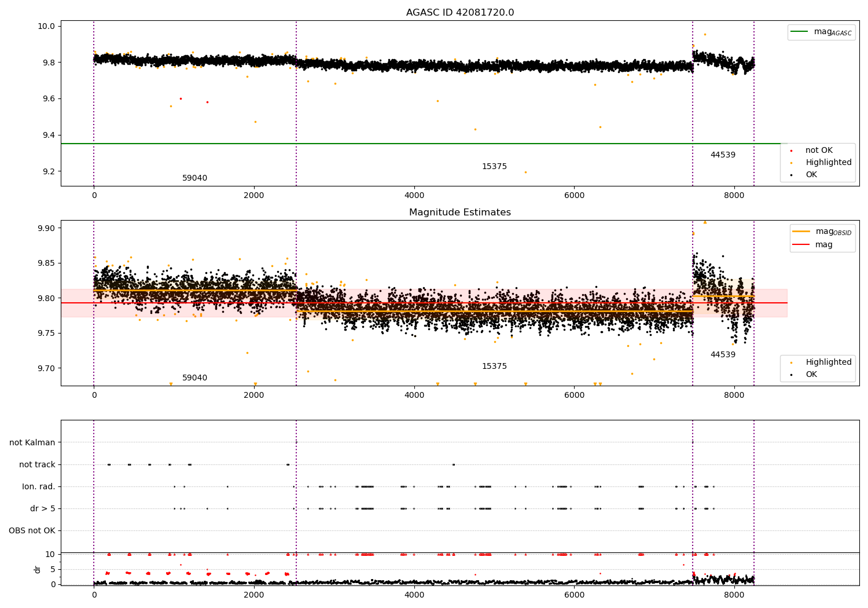Screen dimensions: 868x608
Task: Select the mag OBSID legend entry in middle plot
Action: pyautogui.click(x=822, y=232)
